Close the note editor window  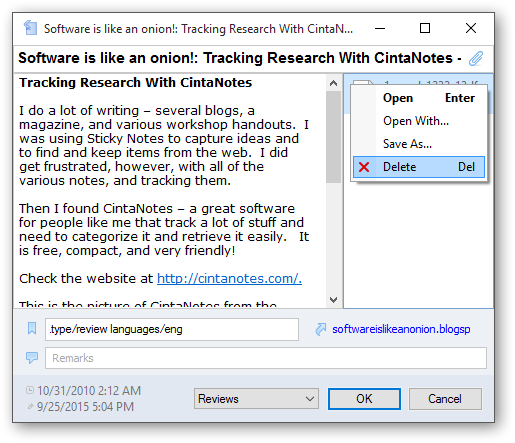471,28
